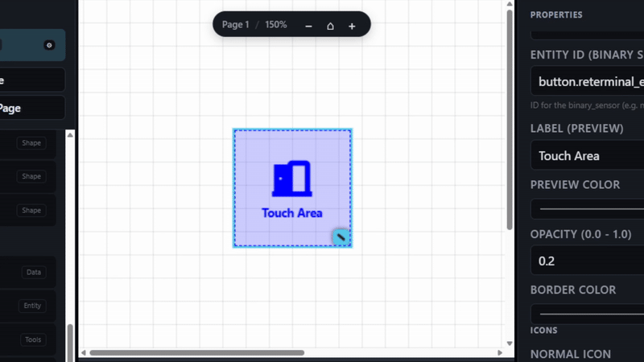This screenshot has width=644, height=362.
Task: Click the NORMAL ICON label
Action: tap(571, 354)
